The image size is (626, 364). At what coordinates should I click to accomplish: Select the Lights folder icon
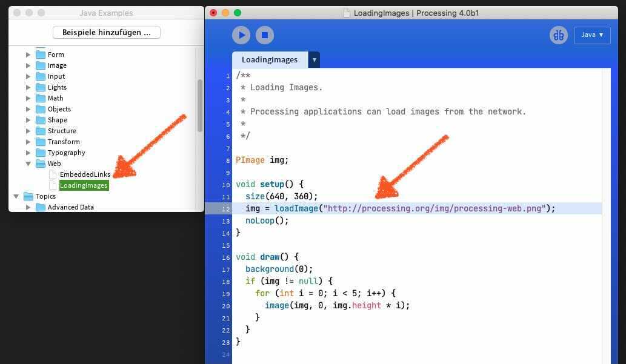[x=41, y=87]
